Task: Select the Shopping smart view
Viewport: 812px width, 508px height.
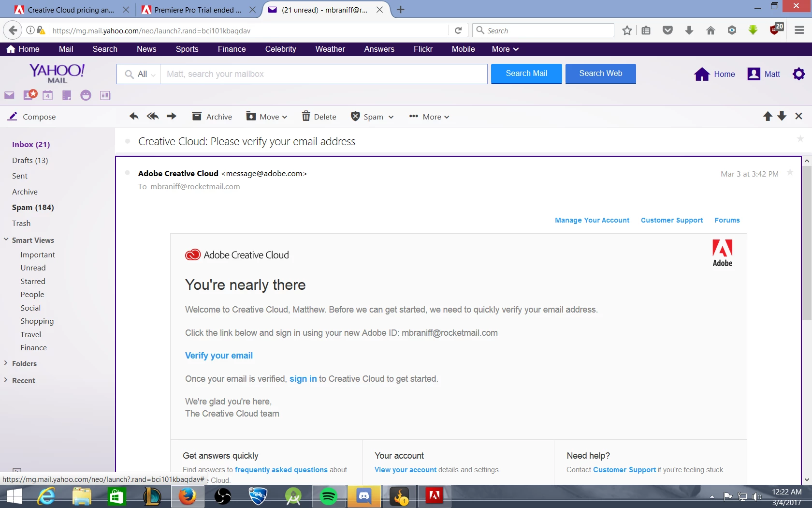Action: point(37,321)
